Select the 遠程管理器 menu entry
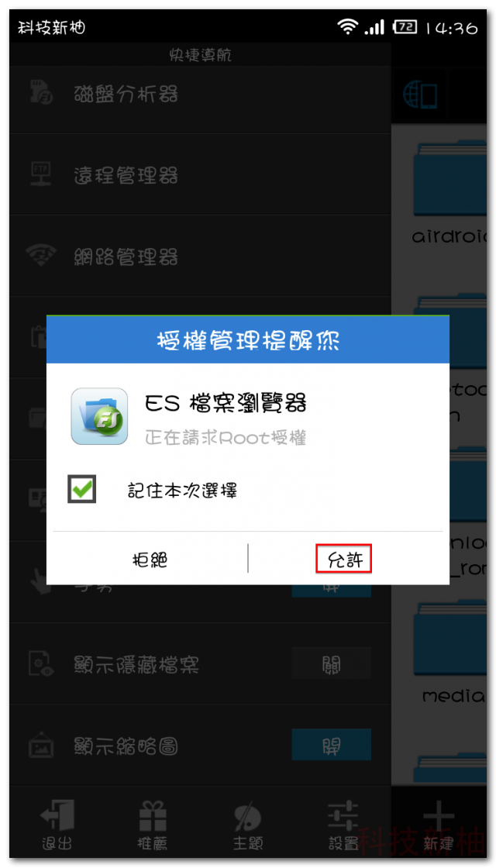The width and height of the screenshot is (496, 868). (x=200, y=174)
